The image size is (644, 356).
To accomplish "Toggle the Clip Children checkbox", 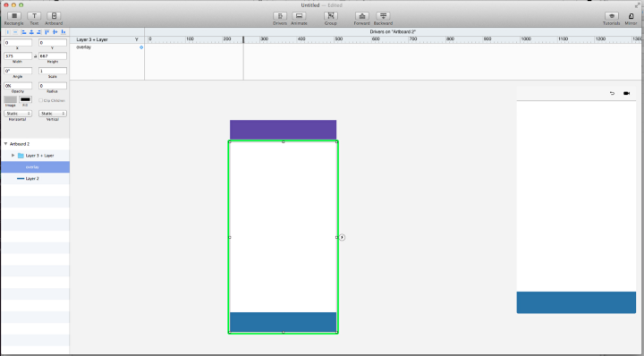I will [40, 100].
